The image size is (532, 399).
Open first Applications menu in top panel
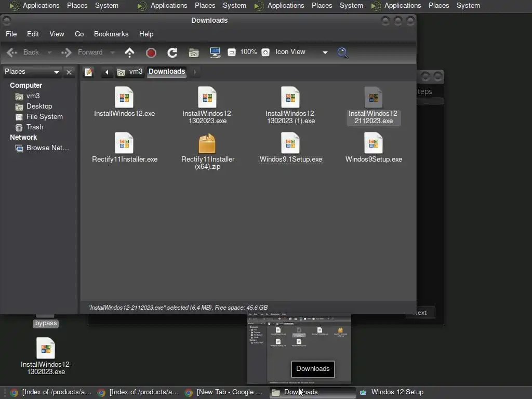pyautogui.click(x=34, y=6)
